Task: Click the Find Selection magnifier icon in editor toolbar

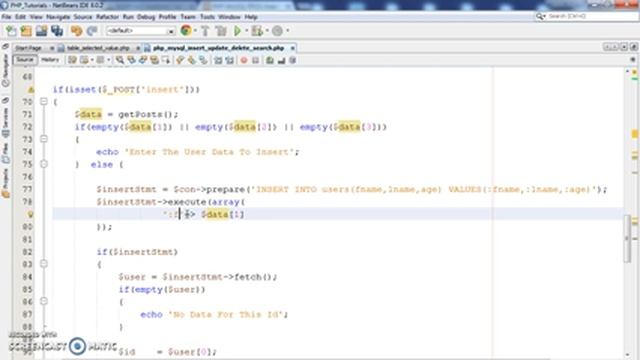Action: coord(120,60)
